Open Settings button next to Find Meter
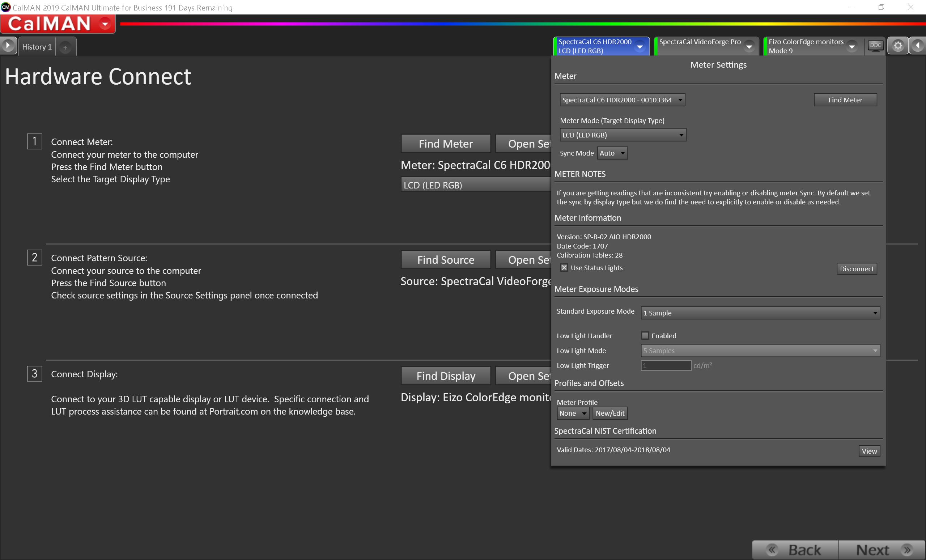 click(523, 144)
